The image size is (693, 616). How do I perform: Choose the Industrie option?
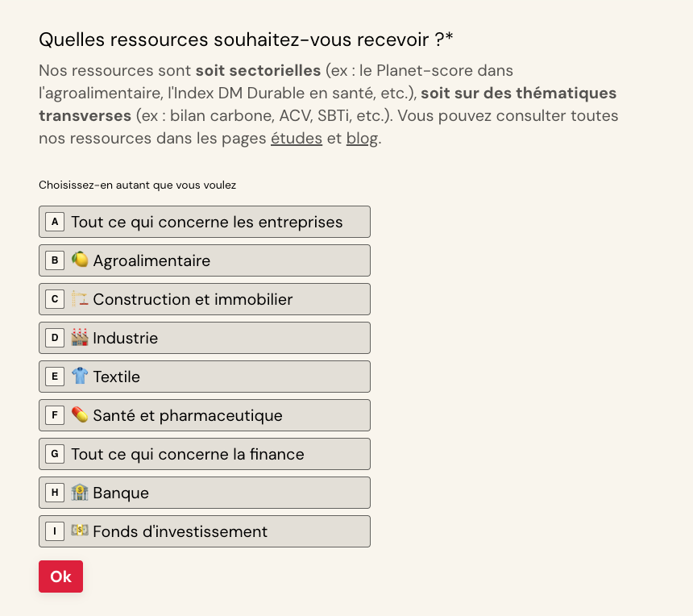(x=205, y=338)
